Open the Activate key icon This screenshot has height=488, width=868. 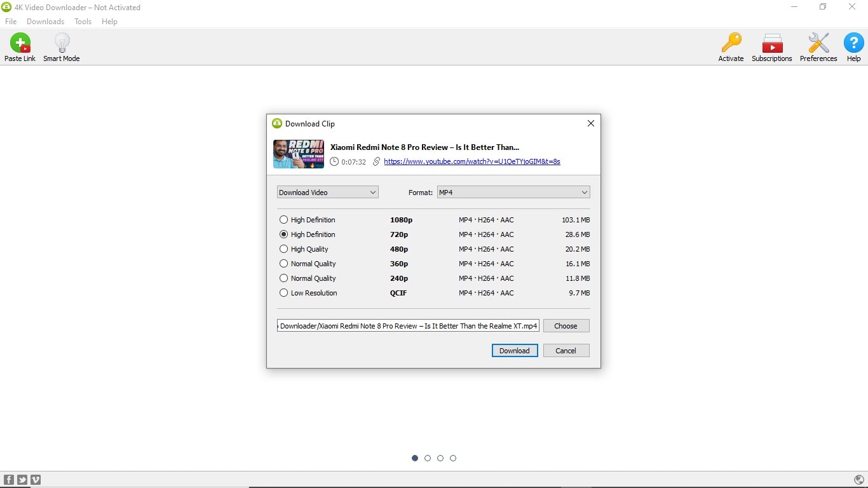[x=731, y=43]
